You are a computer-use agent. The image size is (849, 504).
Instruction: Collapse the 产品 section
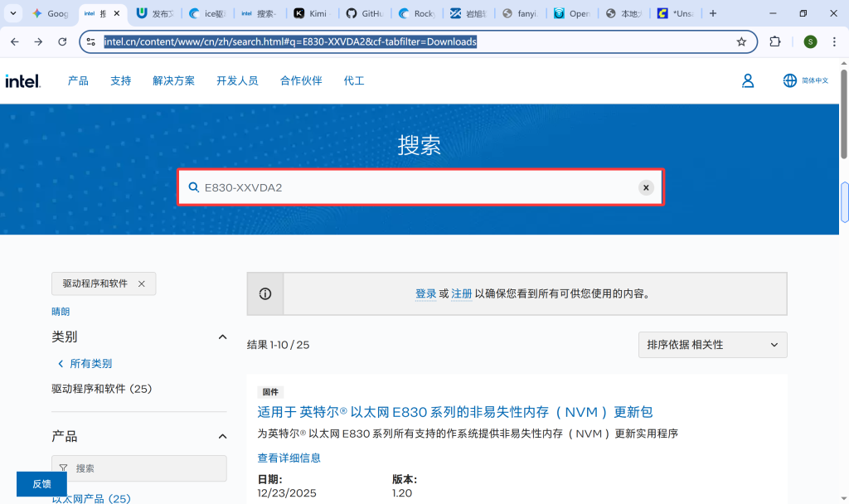point(222,436)
